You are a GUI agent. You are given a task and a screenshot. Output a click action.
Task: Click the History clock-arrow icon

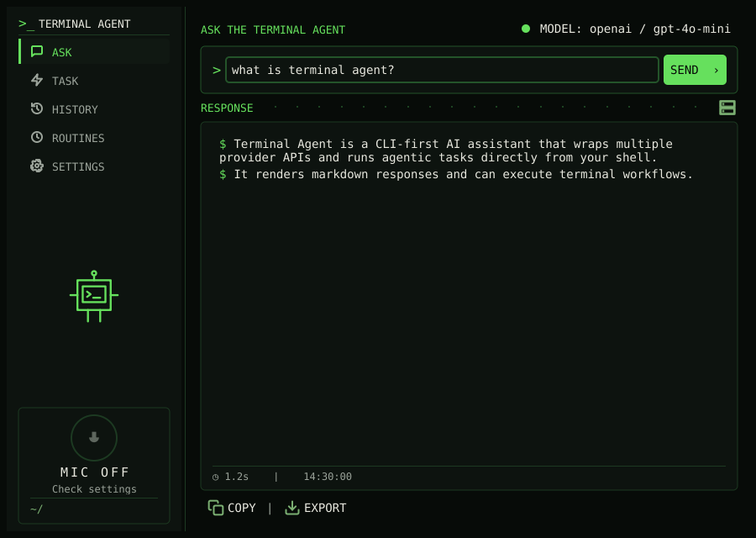pos(37,108)
